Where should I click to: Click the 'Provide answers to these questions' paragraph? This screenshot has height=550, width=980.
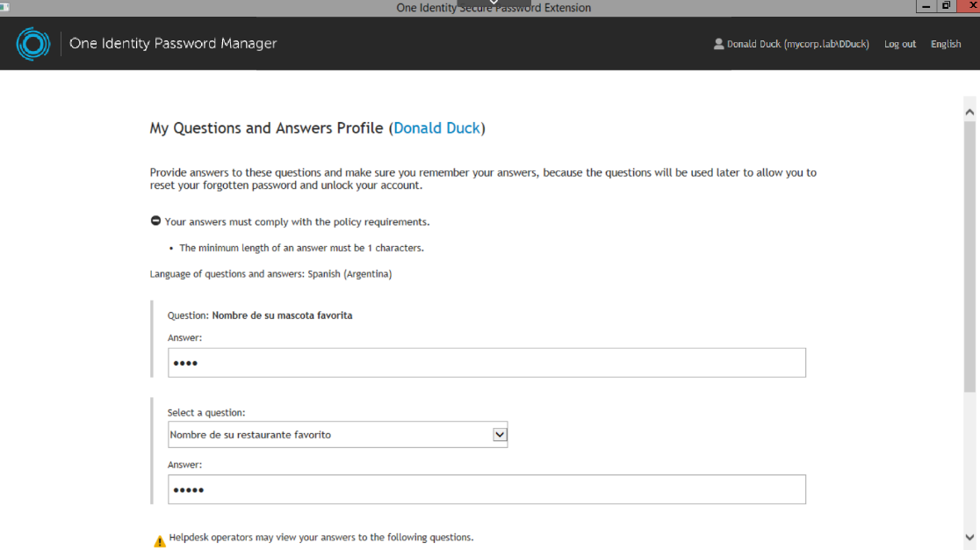coord(483,178)
